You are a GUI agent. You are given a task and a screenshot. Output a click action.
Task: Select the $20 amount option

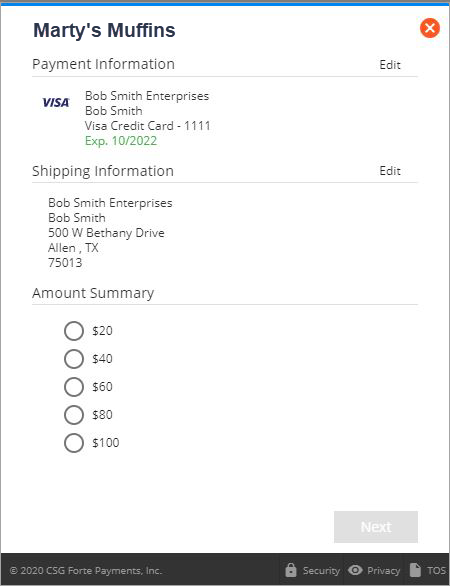[x=74, y=331]
